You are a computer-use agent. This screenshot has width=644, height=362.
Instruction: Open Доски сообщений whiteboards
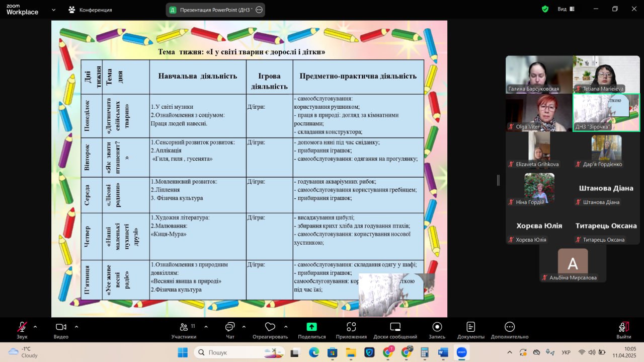(x=395, y=329)
